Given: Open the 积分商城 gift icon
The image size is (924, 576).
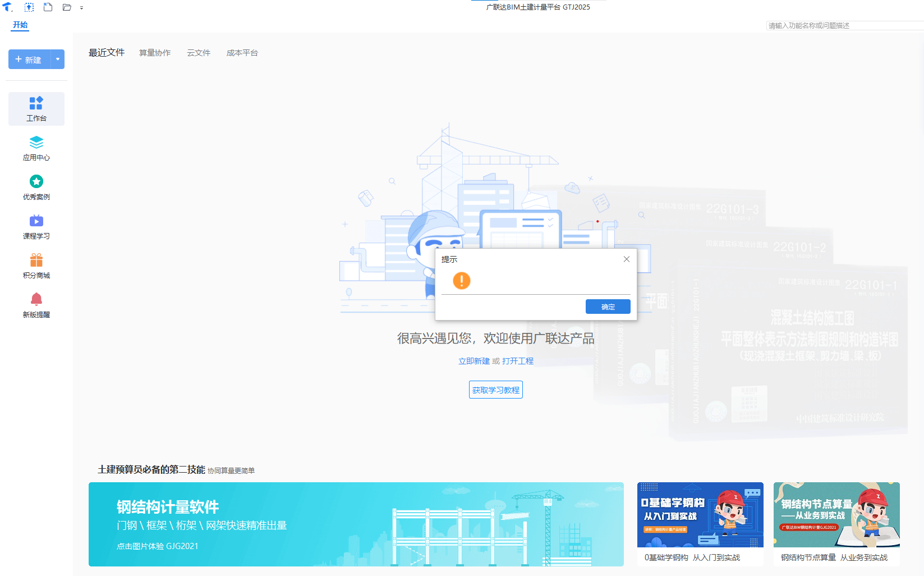Looking at the screenshot, I should (36, 260).
